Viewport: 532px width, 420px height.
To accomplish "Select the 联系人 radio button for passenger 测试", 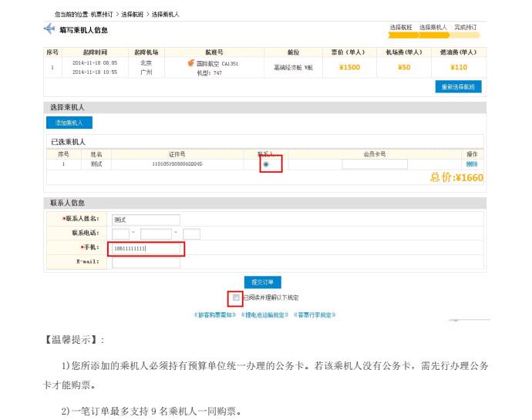I will [266, 164].
